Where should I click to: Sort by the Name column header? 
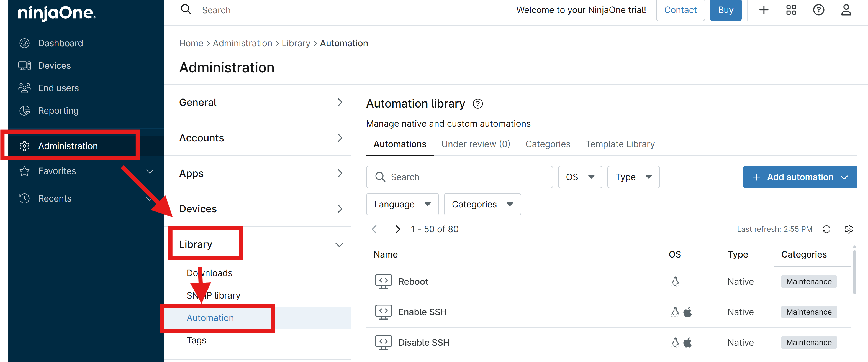(x=386, y=254)
